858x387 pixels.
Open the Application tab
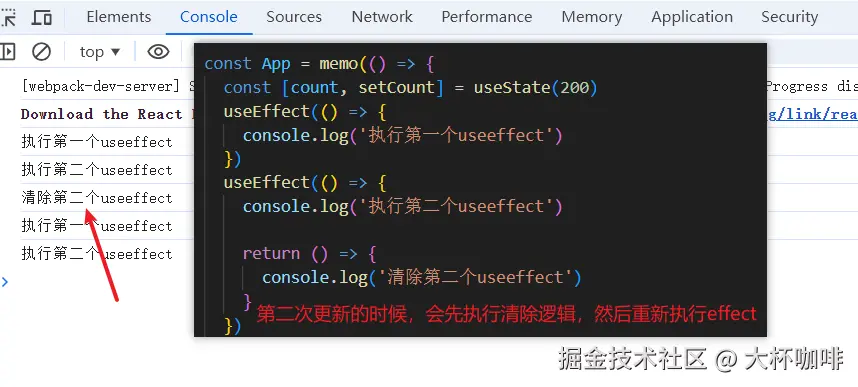(692, 17)
